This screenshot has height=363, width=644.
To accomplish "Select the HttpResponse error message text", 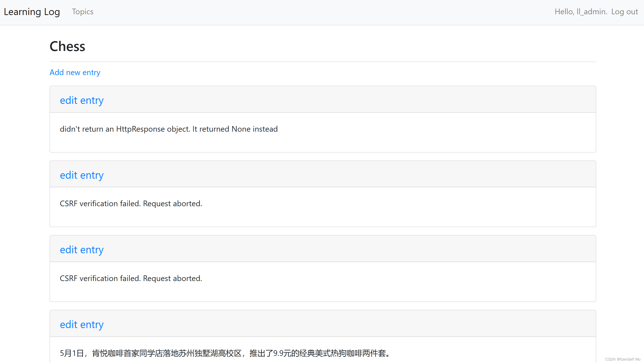I will tap(168, 129).
